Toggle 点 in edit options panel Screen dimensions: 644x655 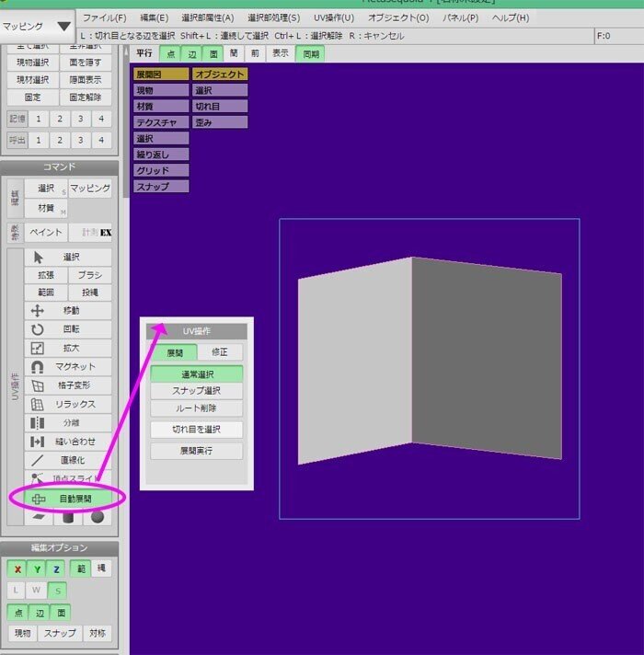[18, 613]
